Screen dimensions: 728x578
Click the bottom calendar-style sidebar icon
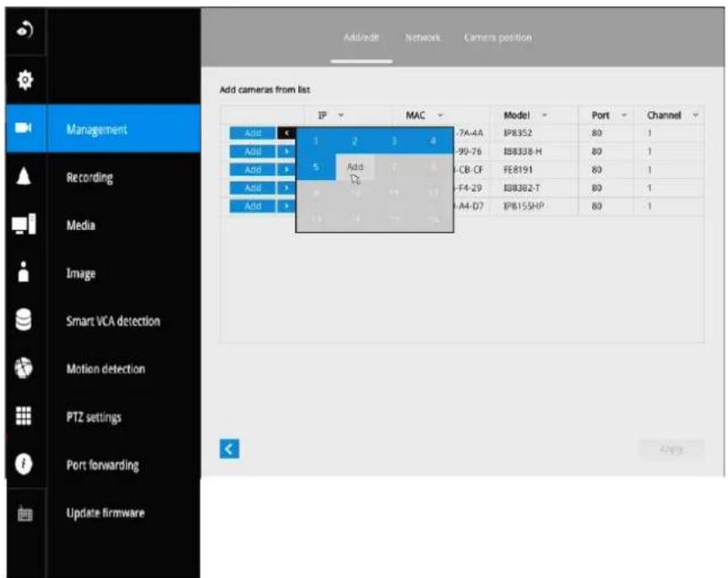[25, 514]
